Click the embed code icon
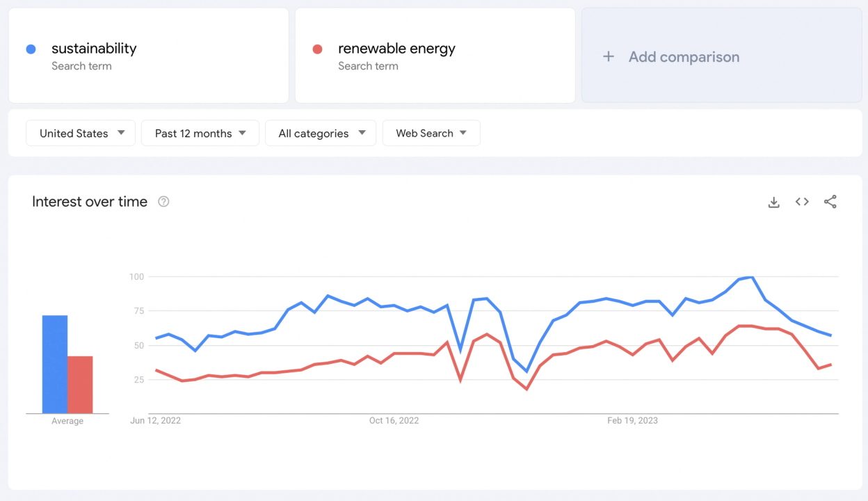The image size is (868, 501). (x=802, y=202)
